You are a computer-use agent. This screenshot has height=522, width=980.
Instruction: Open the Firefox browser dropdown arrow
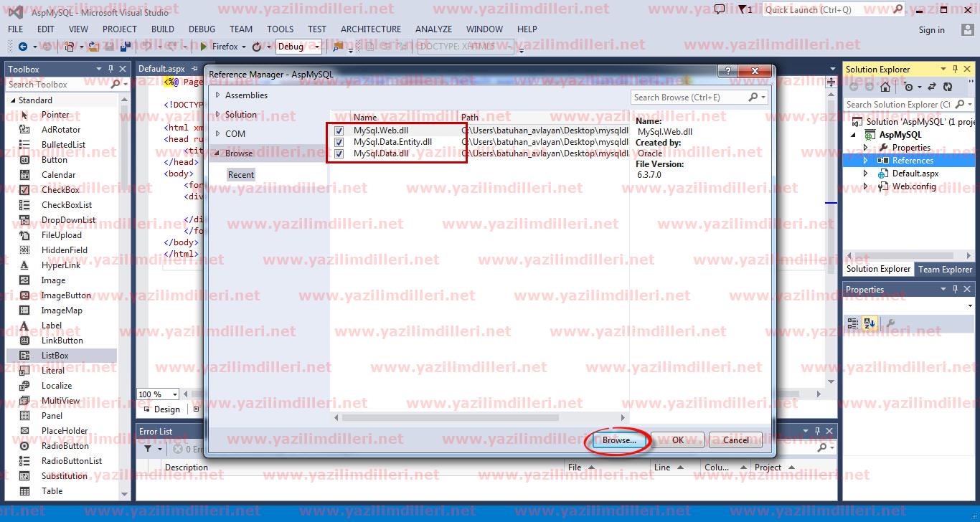coord(244,47)
